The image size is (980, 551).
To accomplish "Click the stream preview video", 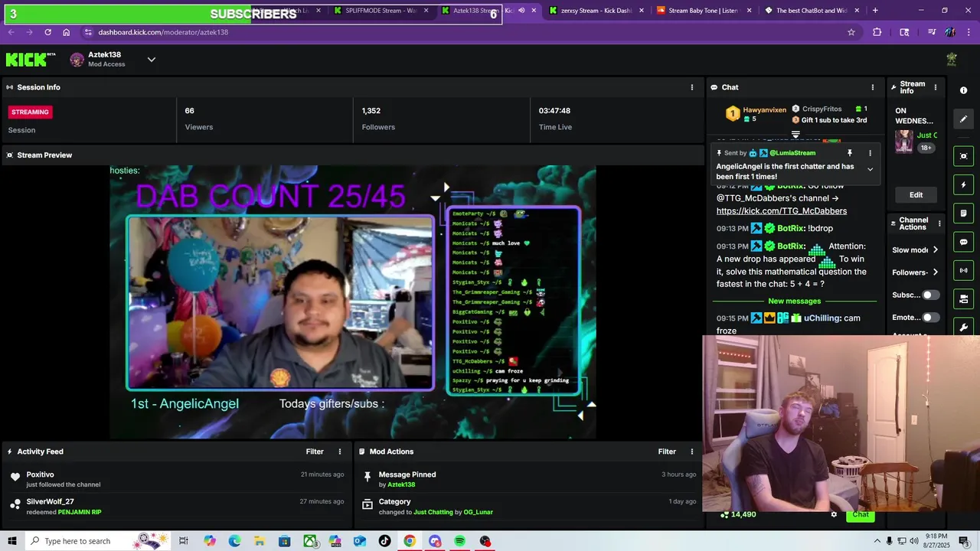I will (353, 302).
